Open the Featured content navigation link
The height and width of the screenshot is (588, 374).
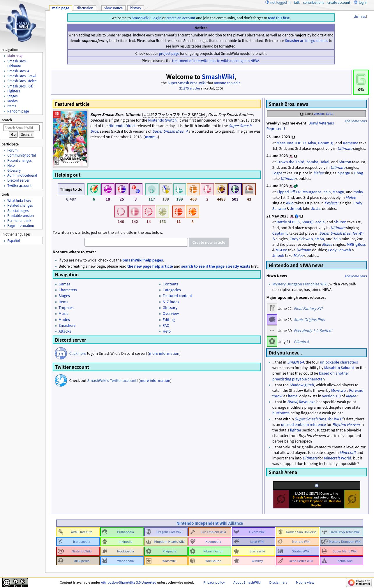pyautogui.click(x=177, y=296)
